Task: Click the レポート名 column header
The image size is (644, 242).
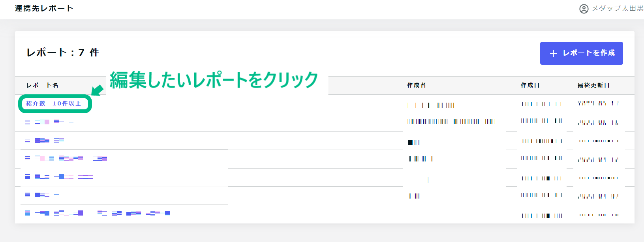Action: pos(42,85)
